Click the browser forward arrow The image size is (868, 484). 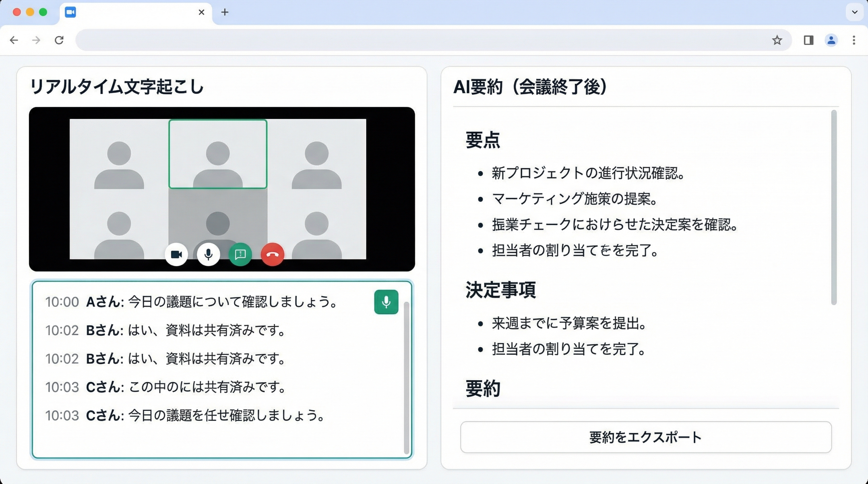pyautogui.click(x=36, y=40)
